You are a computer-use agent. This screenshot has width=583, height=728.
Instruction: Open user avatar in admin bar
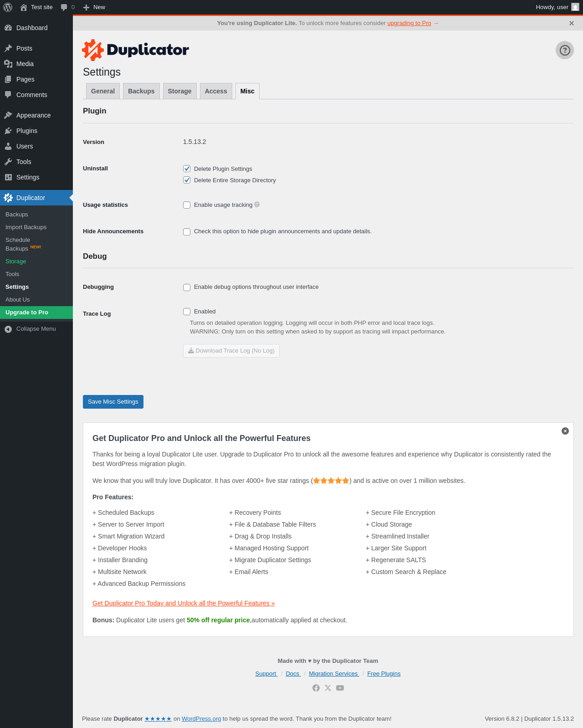click(x=575, y=7)
